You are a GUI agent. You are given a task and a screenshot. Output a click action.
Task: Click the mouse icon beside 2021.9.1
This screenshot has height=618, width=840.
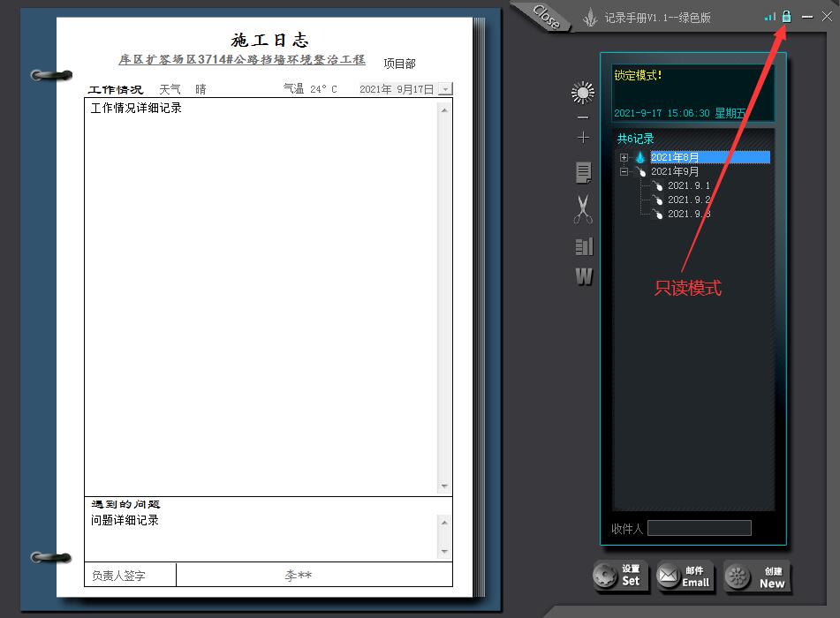tap(657, 185)
